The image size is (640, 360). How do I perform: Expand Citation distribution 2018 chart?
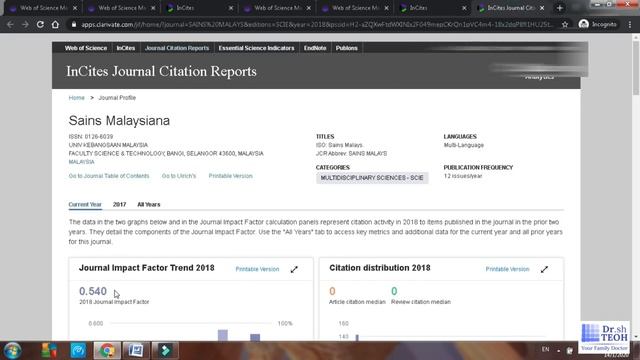tap(544, 269)
